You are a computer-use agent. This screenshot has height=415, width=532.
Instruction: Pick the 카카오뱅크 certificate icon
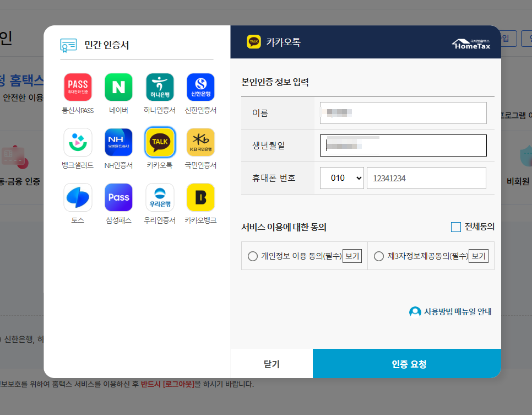(x=200, y=197)
